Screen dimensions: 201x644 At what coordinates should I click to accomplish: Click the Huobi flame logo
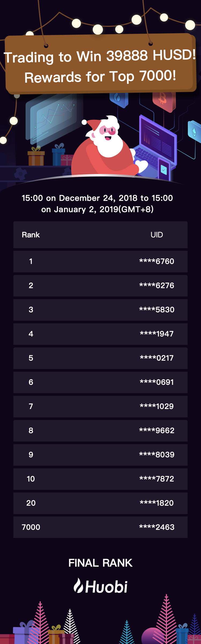(79, 585)
